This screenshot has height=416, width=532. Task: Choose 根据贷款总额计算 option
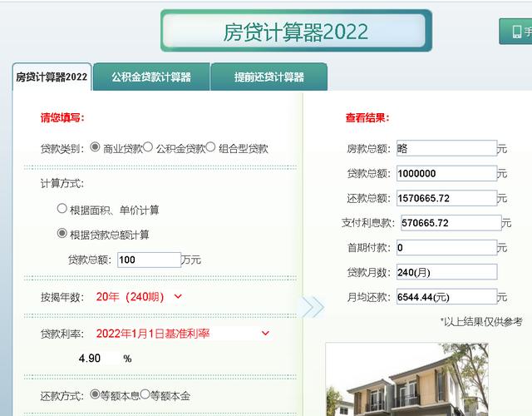pyautogui.click(x=62, y=234)
